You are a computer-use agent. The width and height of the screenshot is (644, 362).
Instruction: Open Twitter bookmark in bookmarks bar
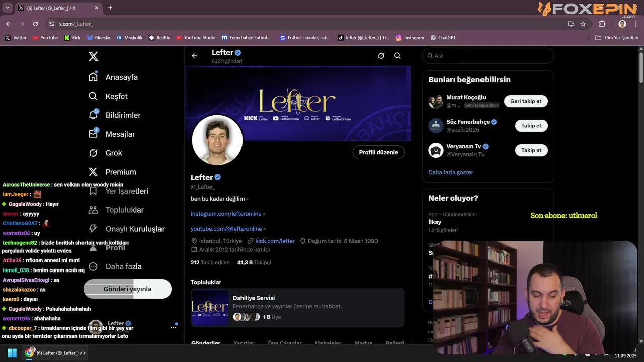point(16,38)
